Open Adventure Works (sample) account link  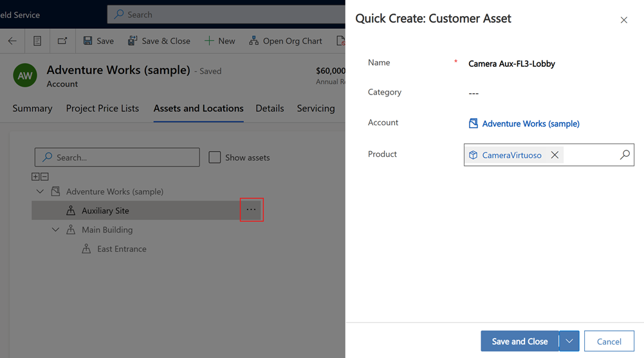[x=531, y=123]
